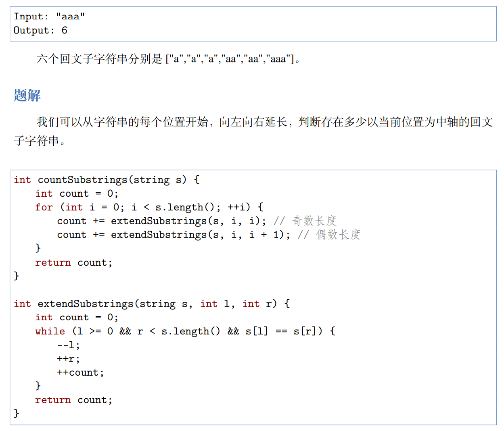The height and width of the screenshot is (431, 504).
Task: Click the final "return count;" in extendSubstrings
Action: pyautogui.click(x=73, y=400)
